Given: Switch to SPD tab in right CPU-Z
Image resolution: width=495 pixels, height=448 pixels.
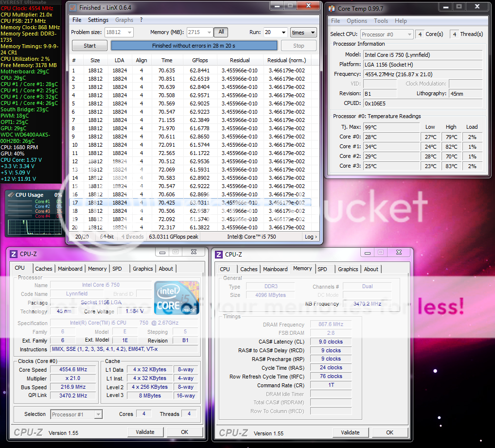Looking at the screenshot, I should pyautogui.click(x=322, y=269).
